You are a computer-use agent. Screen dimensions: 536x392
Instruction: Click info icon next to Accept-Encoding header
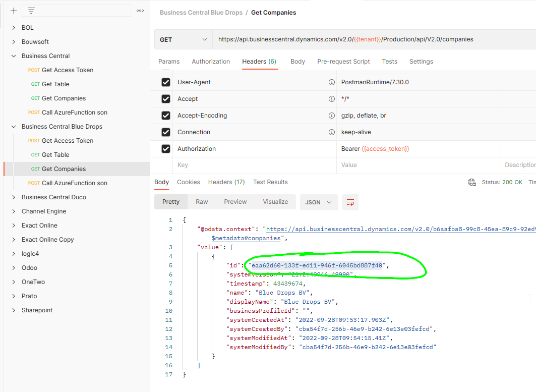click(x=332, y=115)
